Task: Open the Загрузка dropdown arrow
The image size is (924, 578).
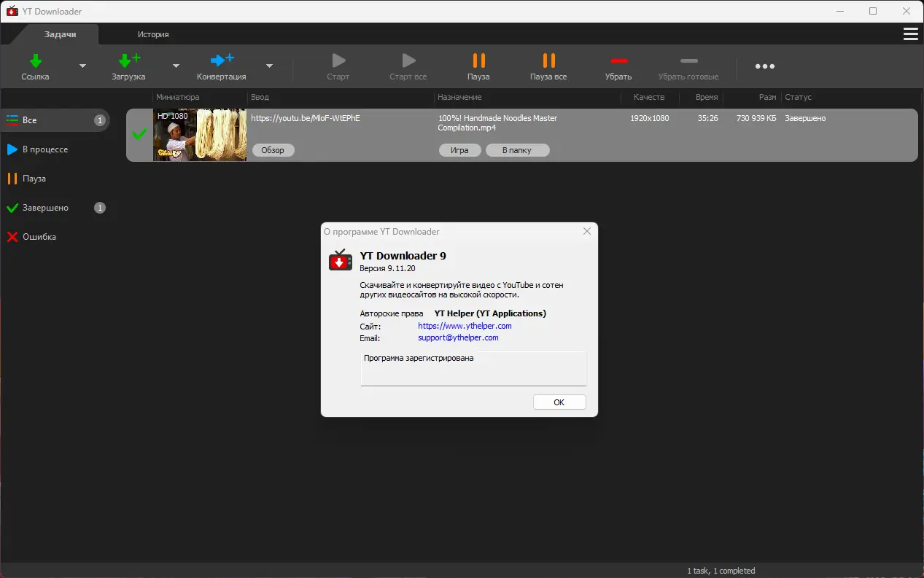Action: tap(176, 66)
